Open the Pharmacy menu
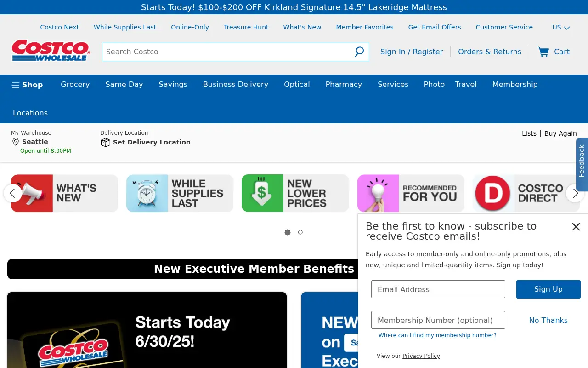The height and width of the screenshot is (368, 588). point(344,85)
